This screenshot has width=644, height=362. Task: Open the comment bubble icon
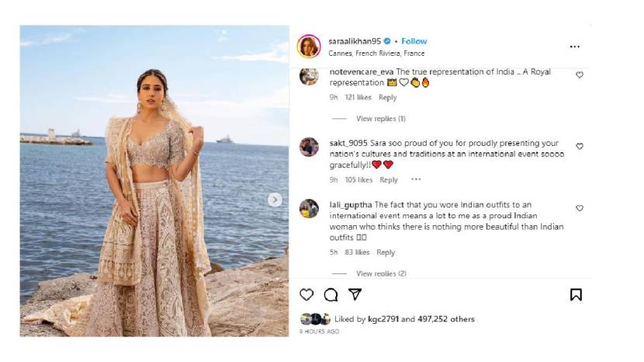click(331, 294)
